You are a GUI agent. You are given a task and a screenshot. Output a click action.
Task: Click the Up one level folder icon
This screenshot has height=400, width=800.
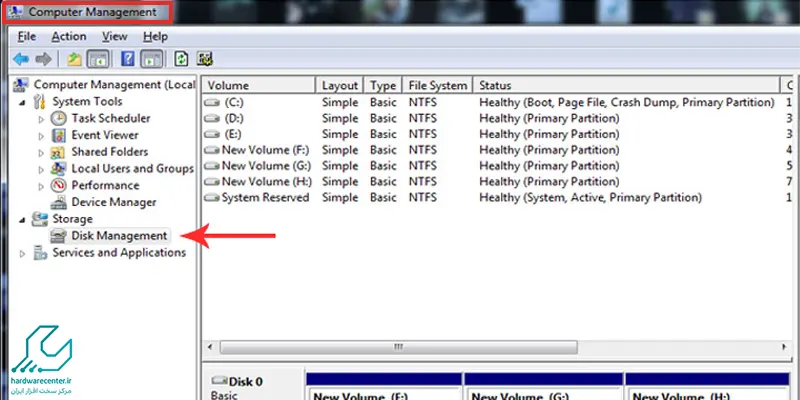click(74, 59)
